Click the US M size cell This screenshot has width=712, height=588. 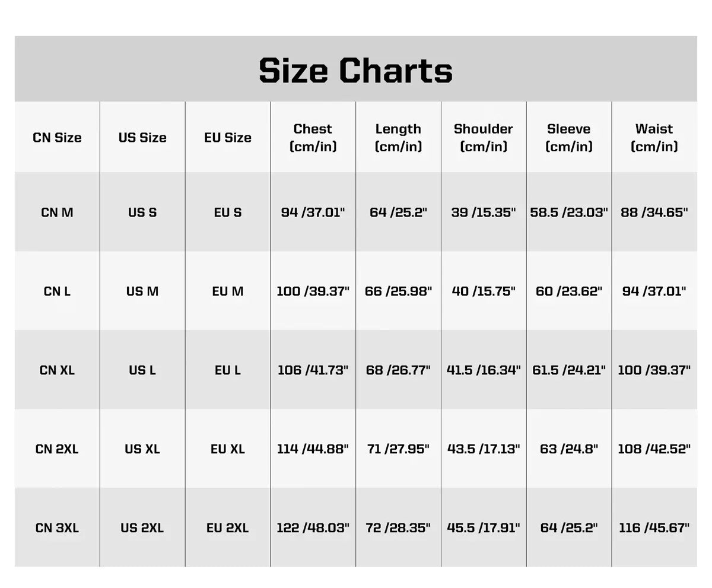[x=142, y=291]
